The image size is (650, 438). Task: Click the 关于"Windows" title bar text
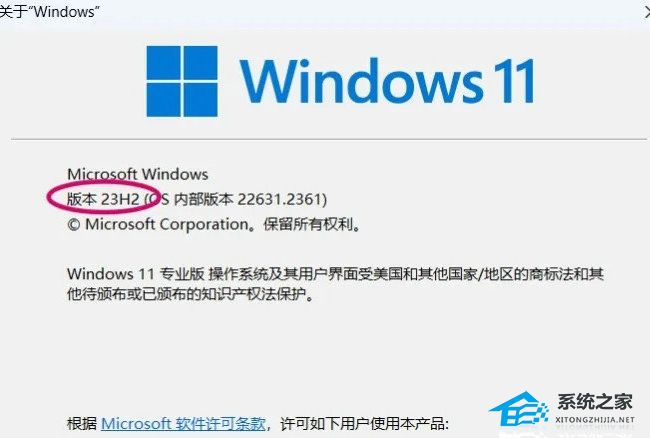point(49,11)
